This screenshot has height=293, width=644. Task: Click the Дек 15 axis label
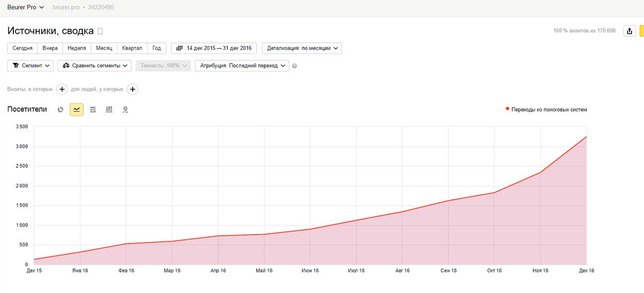click(x=34, y=270)
